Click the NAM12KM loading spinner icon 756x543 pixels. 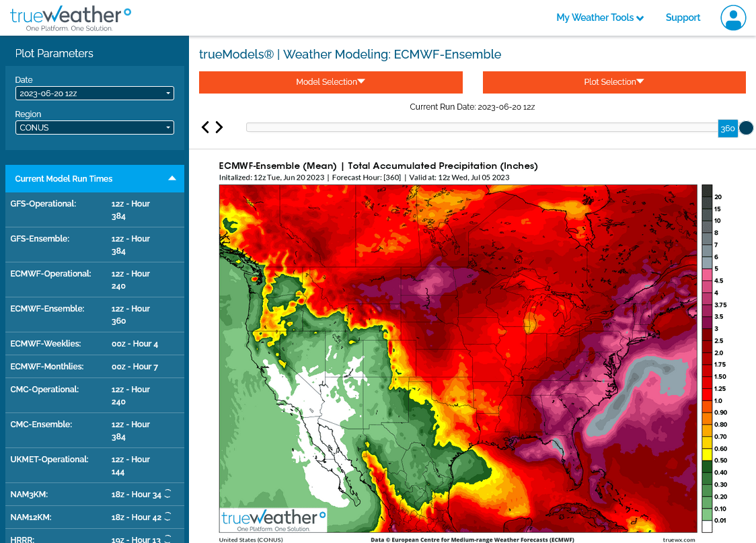coord(167,517)
